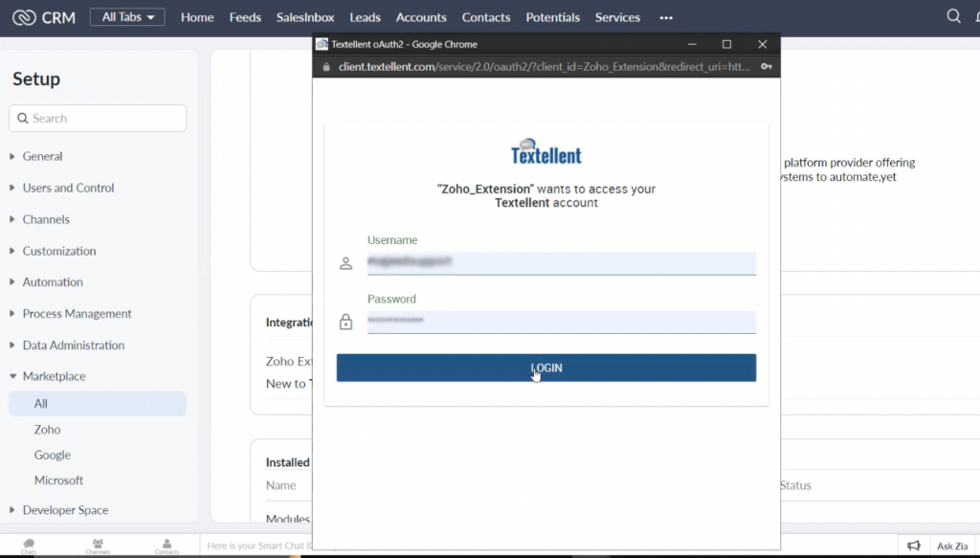Screen dimensions: 980x558
Task: Maximize the Textellent oAuth2 popup window
Action: (727, 44)
